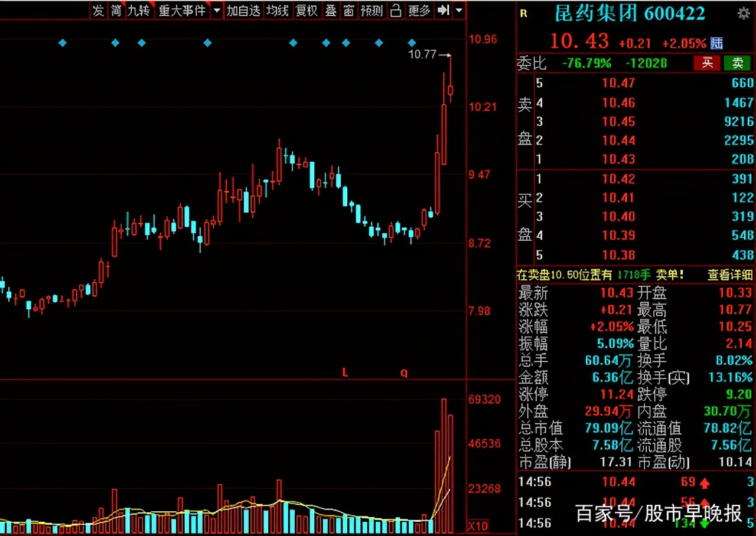Select the 复权 price adjustment icon
The image size is (756, 536).
pos(307,10)
